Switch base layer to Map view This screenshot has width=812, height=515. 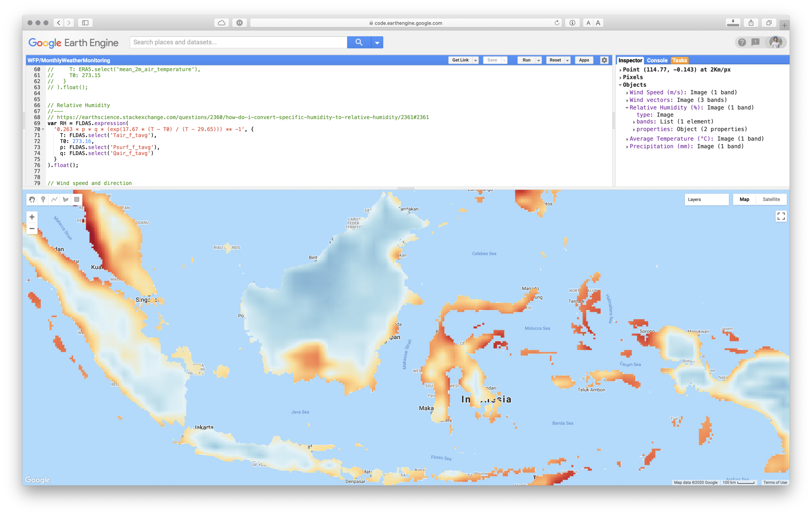tap(744, 199)
